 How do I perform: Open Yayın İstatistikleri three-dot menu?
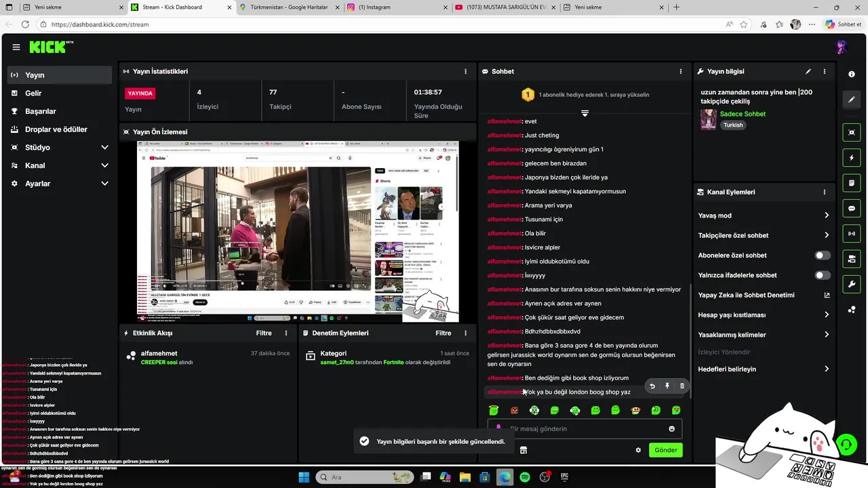click(x=465, y=71)
